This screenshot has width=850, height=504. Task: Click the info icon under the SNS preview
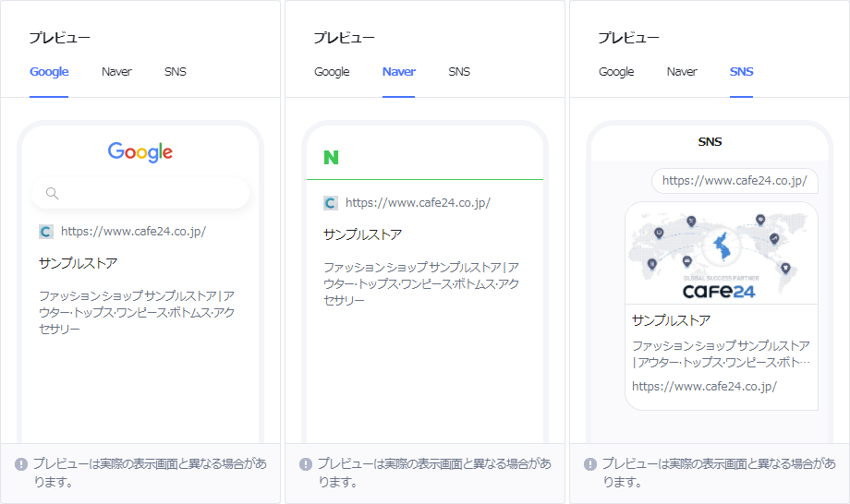click(x=590, y=464)
